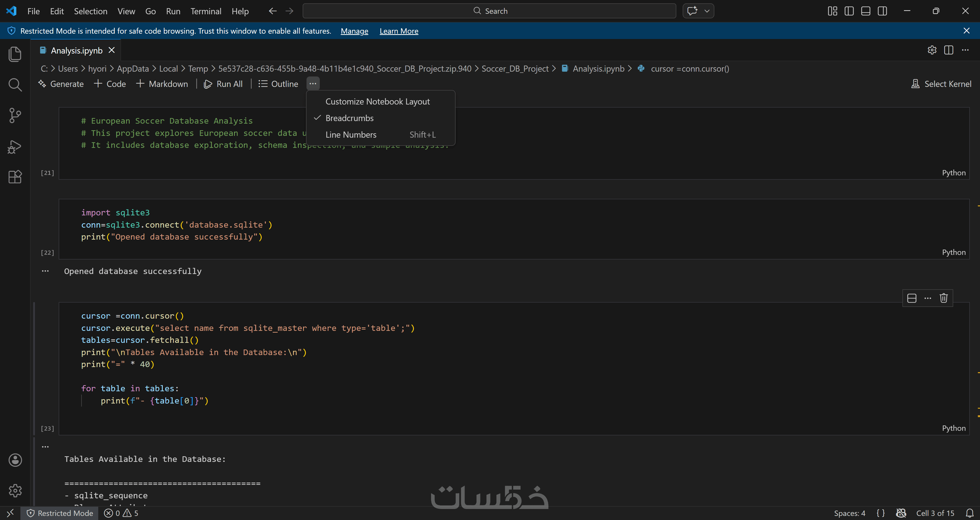Choose Customize Notebook Layout menu item

point(377,101)
